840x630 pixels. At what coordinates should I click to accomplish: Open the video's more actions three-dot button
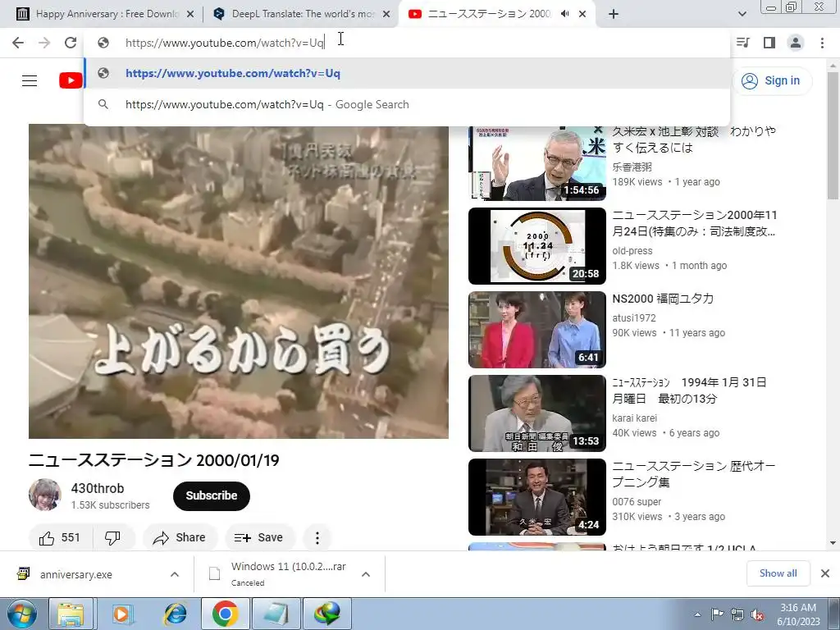point(317,538)
